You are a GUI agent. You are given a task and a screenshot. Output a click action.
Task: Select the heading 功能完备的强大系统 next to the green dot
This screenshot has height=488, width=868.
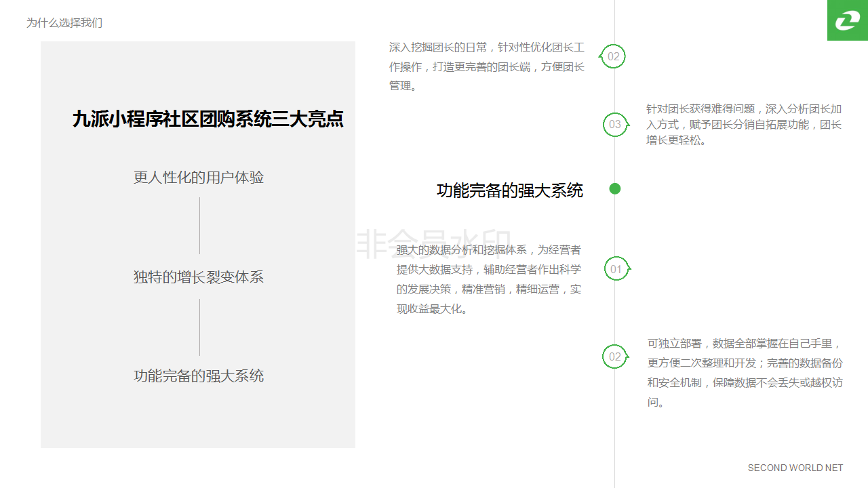(x=510, y=190)
